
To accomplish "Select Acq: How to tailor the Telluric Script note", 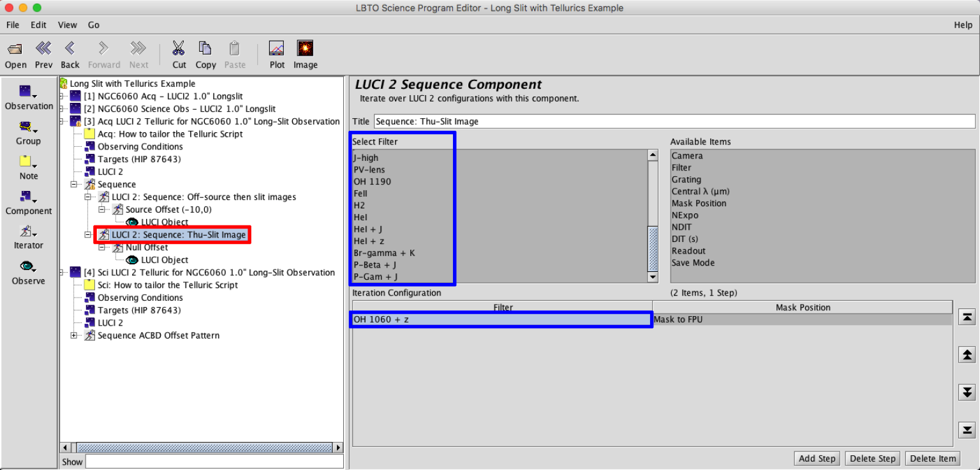I will (x=170, y=134).
